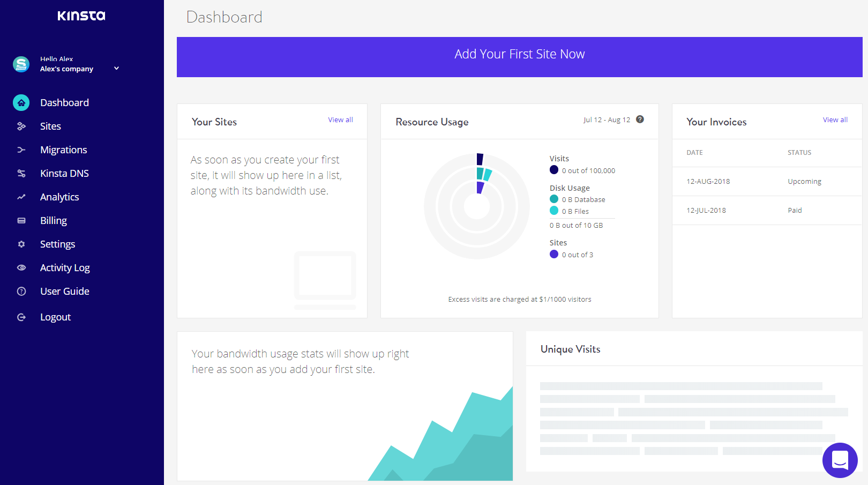This screenshot has height=485, width=868.
Task: Click the Visits dark blue legend dot
Action: coord(554,170)
